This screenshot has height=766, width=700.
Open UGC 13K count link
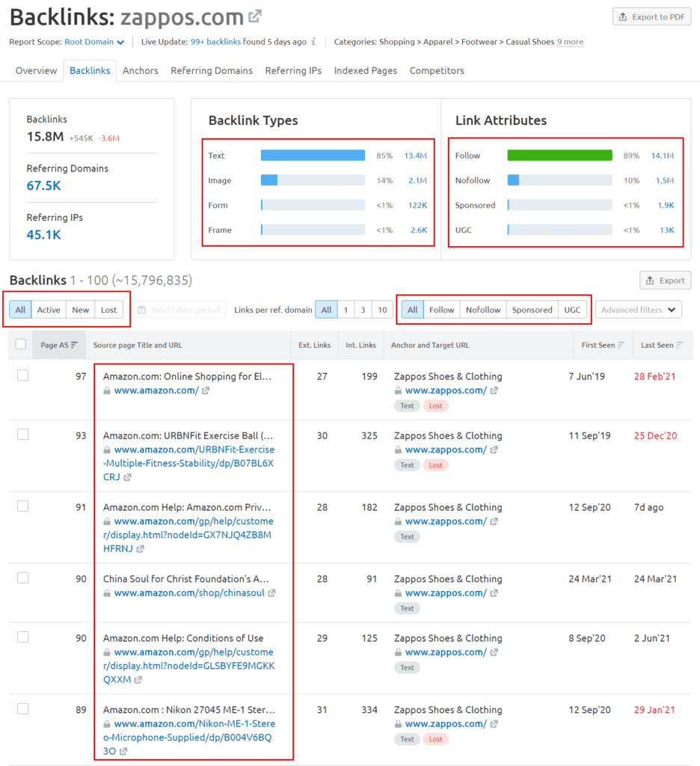coord(667,230)
